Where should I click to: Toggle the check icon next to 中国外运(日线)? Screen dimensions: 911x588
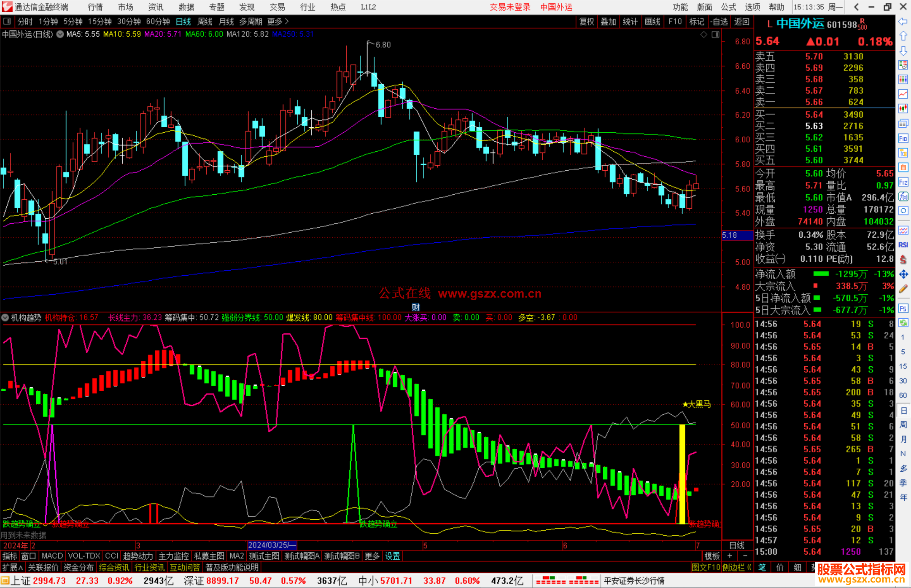pos(60,34)
